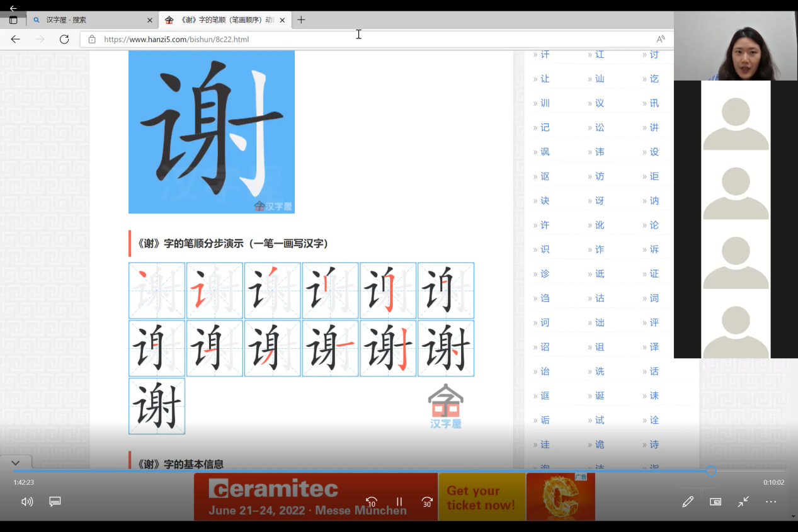Skip forward 30 seconds
This screenshot has height=532, width=798.
point(427,502)
